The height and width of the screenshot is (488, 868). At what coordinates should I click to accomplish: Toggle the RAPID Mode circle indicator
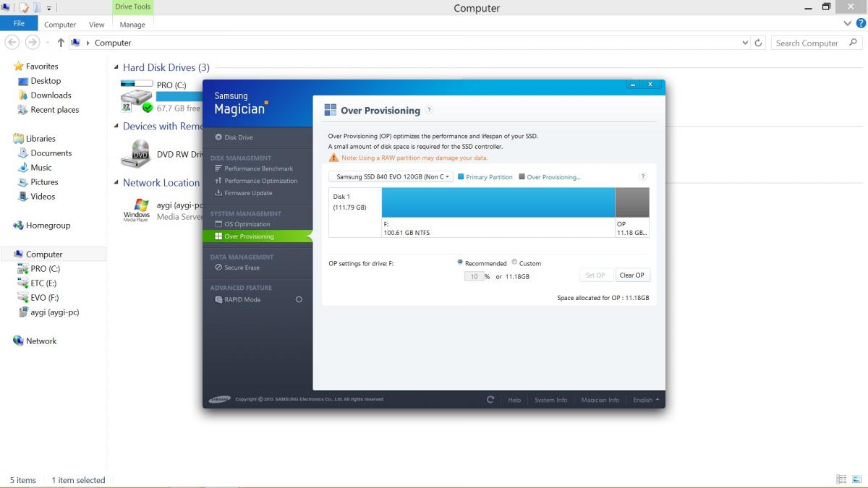click(x=299, y=299)
